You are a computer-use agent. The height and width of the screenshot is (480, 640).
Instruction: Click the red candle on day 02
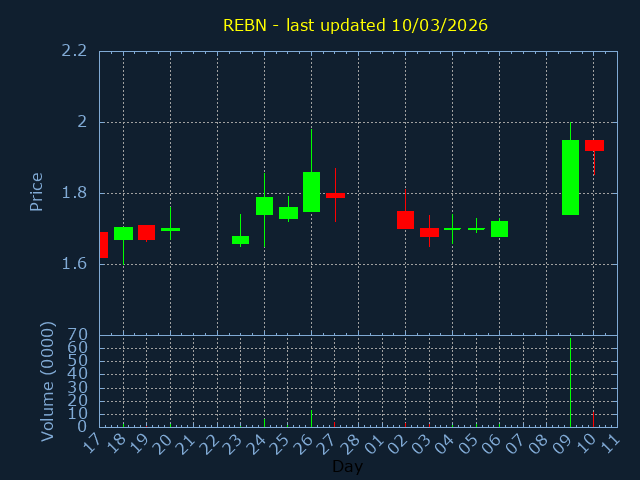pyautogui.click(x=405, y=220)
